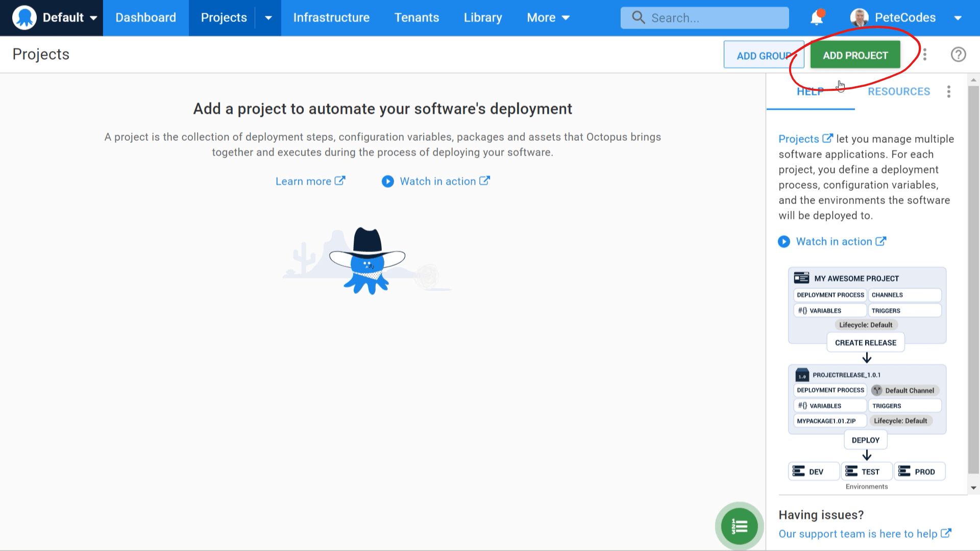Go to the Dashboard menu item
Image resolution: width=980 pixels, height=551 pixels.
coord(145,18)
